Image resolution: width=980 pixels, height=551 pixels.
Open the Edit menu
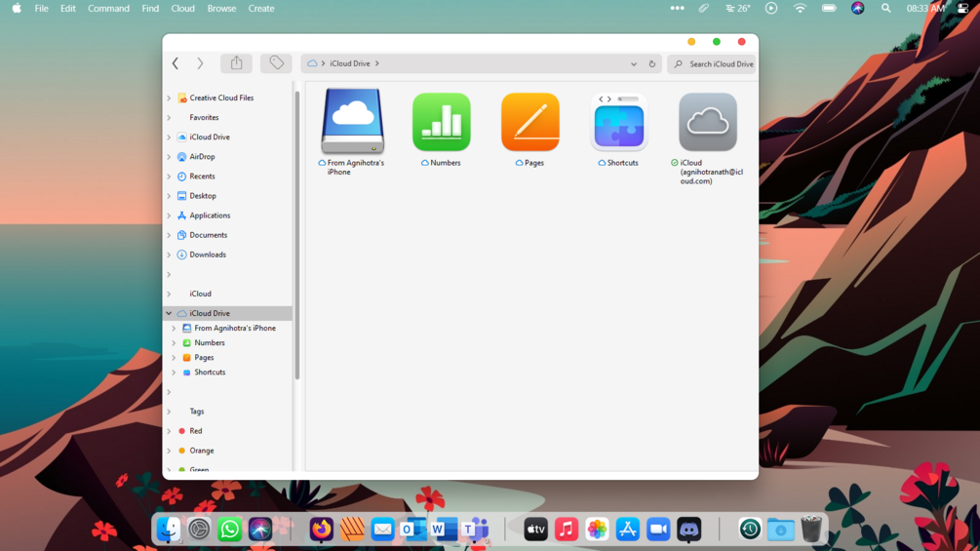click(68, 9)
